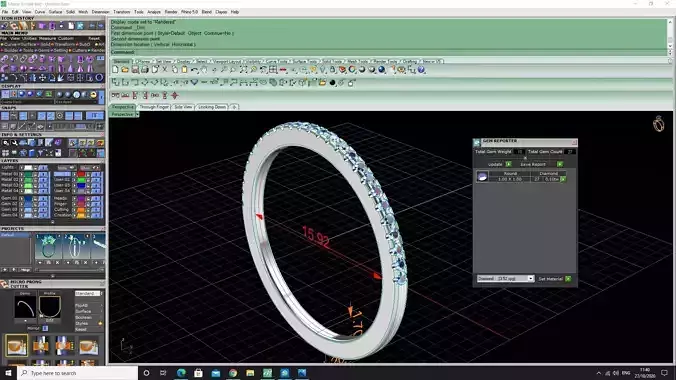Open the Drafting toolbar tab

click(x=410, y=61)
